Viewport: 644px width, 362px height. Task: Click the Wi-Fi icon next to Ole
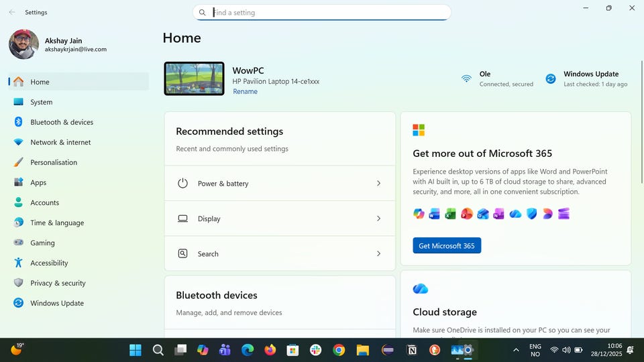tap(467, 78)
